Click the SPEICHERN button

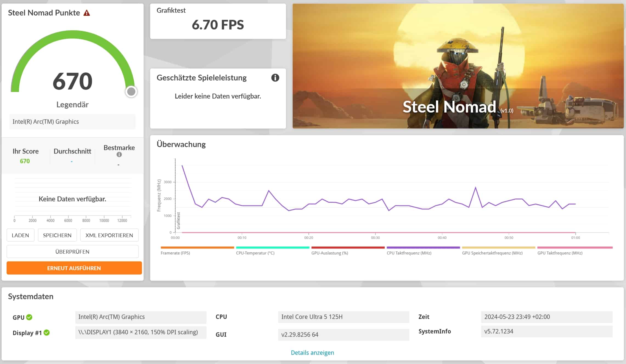[x=57, y=235]
